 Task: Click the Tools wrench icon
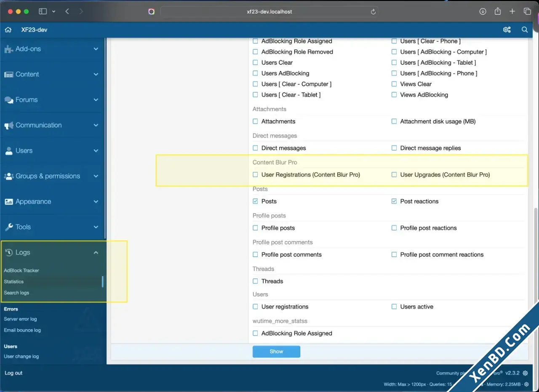[8, 227]
